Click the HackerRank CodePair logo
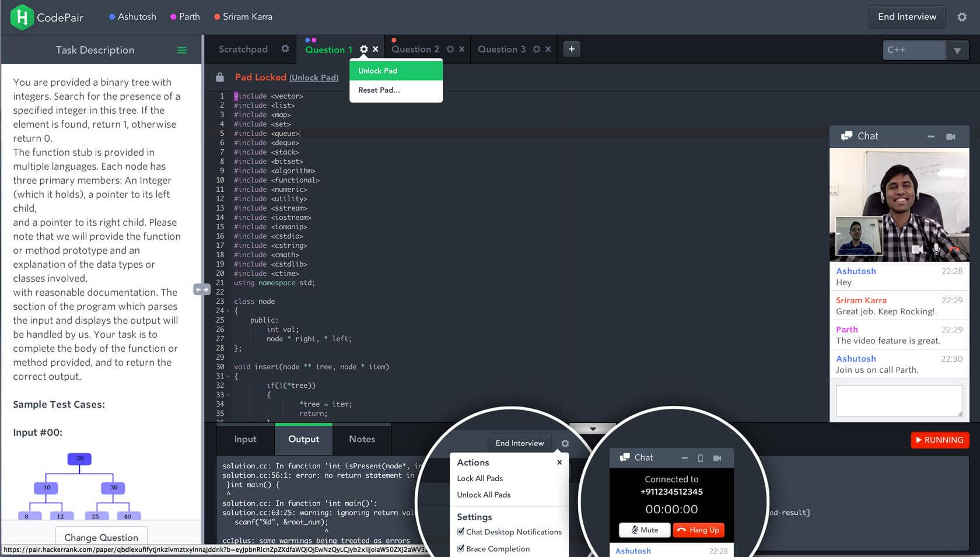This screenshot has width=980, height=557. [x=47, y=17]
